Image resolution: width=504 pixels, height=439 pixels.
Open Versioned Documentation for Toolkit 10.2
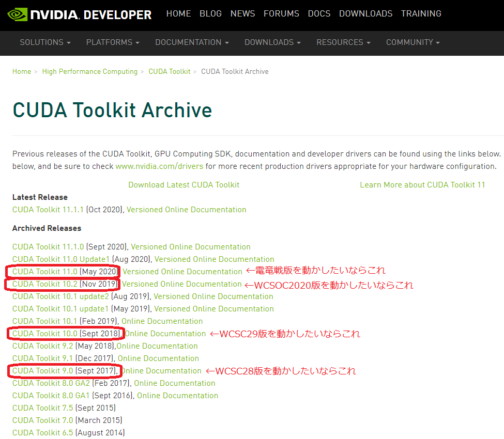tap(182, 284)
